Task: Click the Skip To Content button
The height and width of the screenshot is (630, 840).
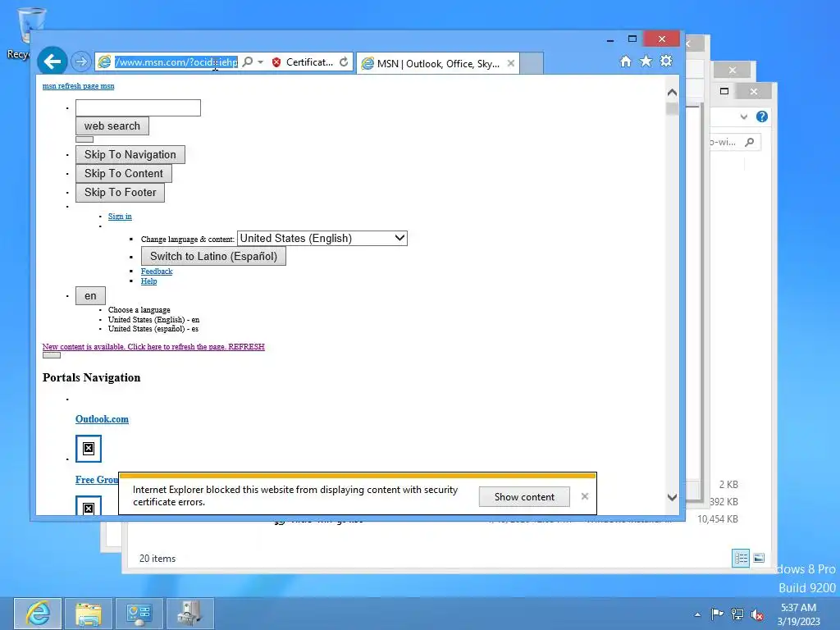Action: (123, 174)
